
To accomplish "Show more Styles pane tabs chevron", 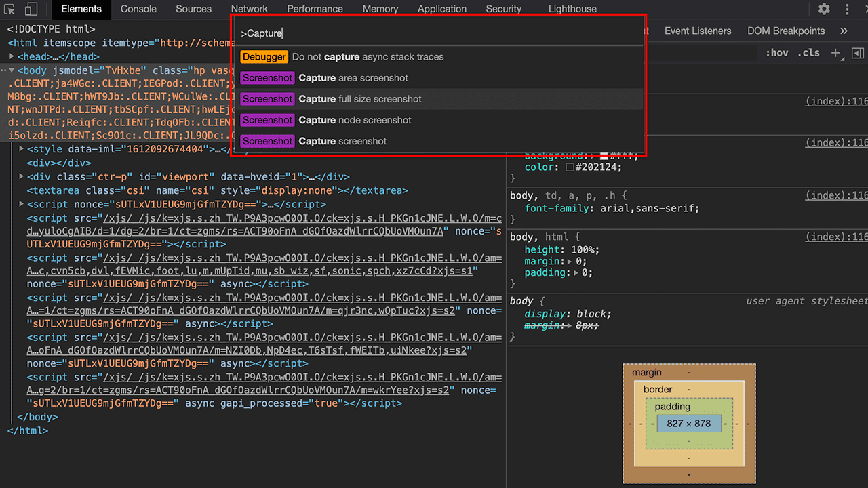I will click(x=844, y=31).
